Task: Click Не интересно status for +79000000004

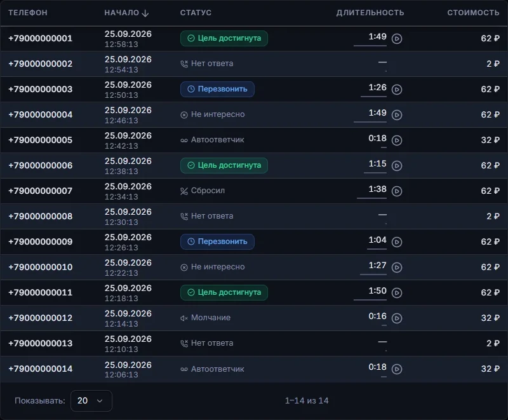Action: [213, 114]
